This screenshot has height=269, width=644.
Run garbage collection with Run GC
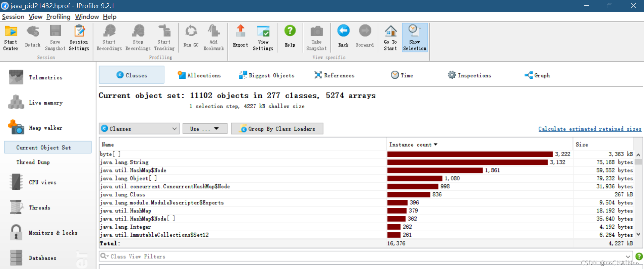pyautogui.click(x=191, y=36)
